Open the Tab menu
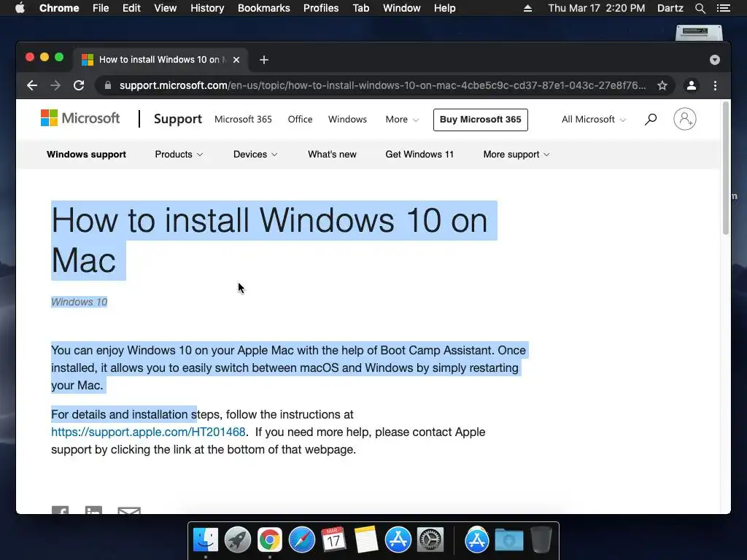This screenshot has width=747, height=560. click(x=360, y=8)
